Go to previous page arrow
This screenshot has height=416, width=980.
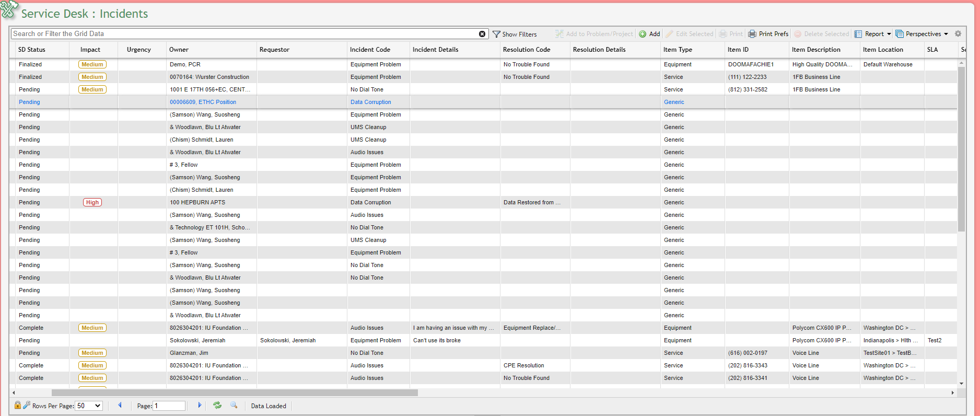[120, 405]
